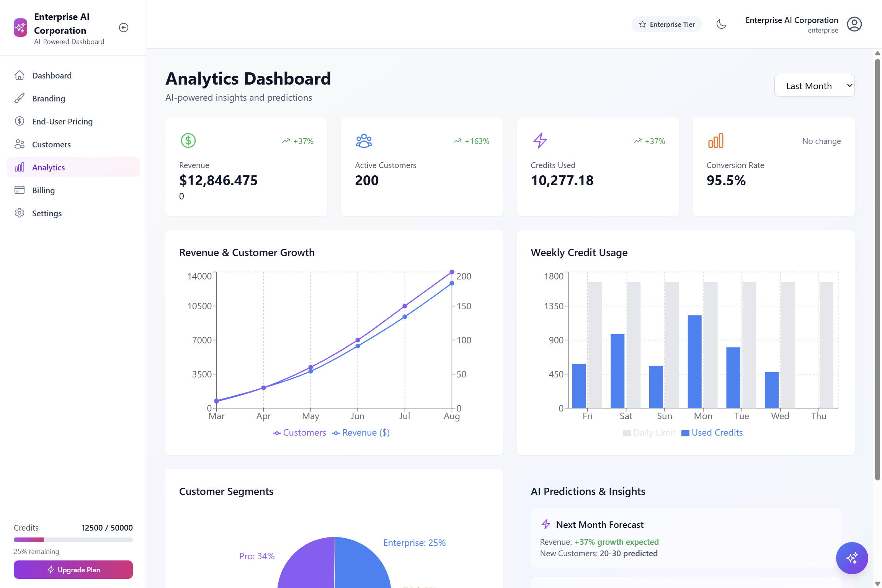The width and height of the screenshot is (882, 588).
Task: Toggle dark mode with the moon icon
Action: (722, 24)
